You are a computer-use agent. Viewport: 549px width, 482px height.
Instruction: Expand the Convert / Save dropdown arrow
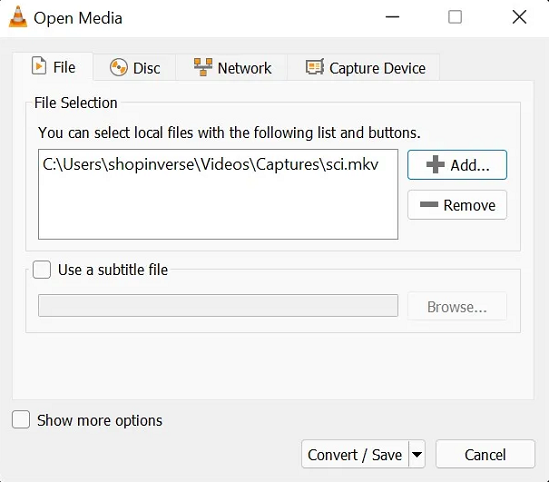(417, 454)
